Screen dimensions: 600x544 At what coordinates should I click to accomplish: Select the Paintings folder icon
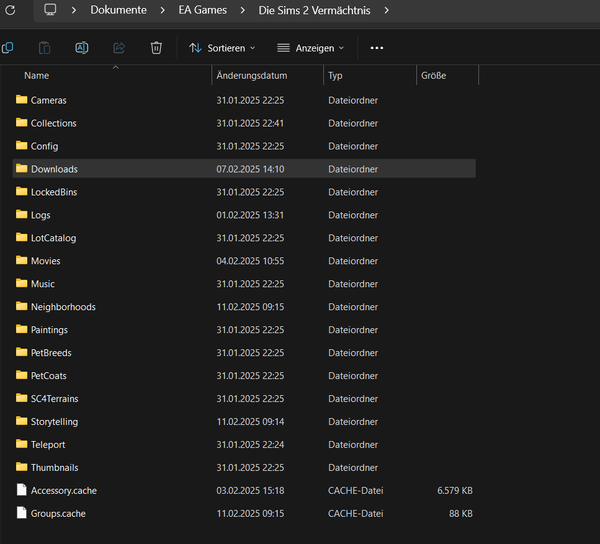coord(21,329)
